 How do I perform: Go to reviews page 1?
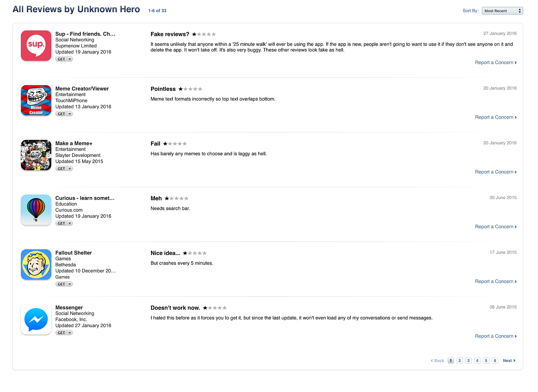451,361
